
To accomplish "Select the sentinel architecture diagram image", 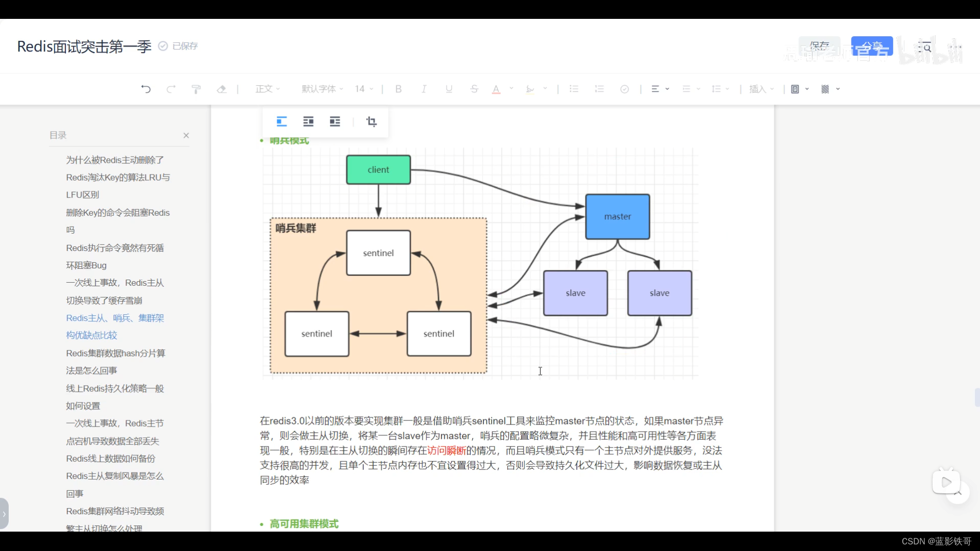I will point(480,263).
